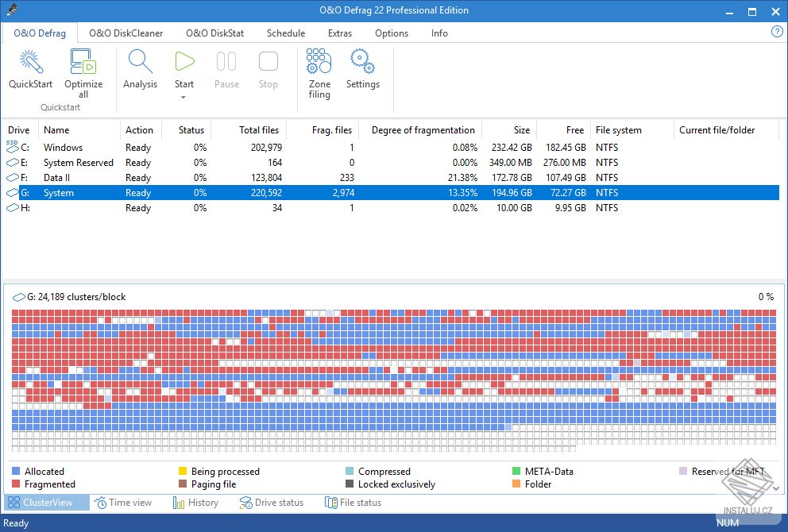Open Zone filing from the ribbon

(x=319, y=62)
